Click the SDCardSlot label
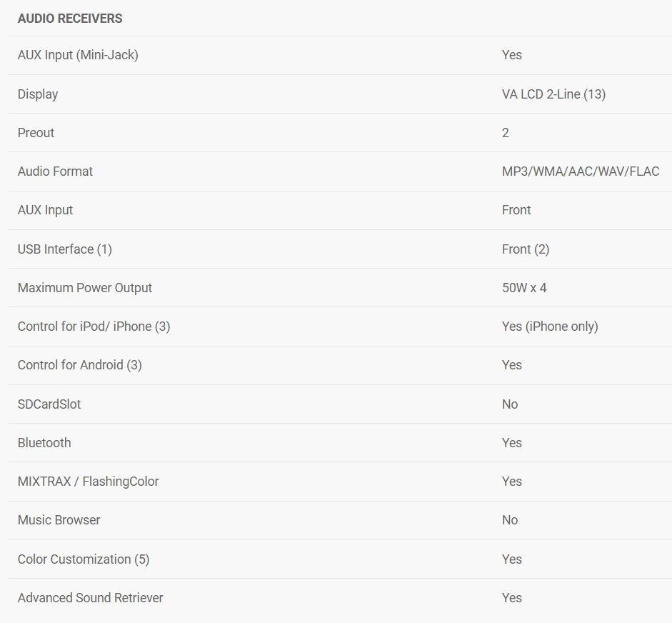The image size is (672, 623). coord(49,404)
